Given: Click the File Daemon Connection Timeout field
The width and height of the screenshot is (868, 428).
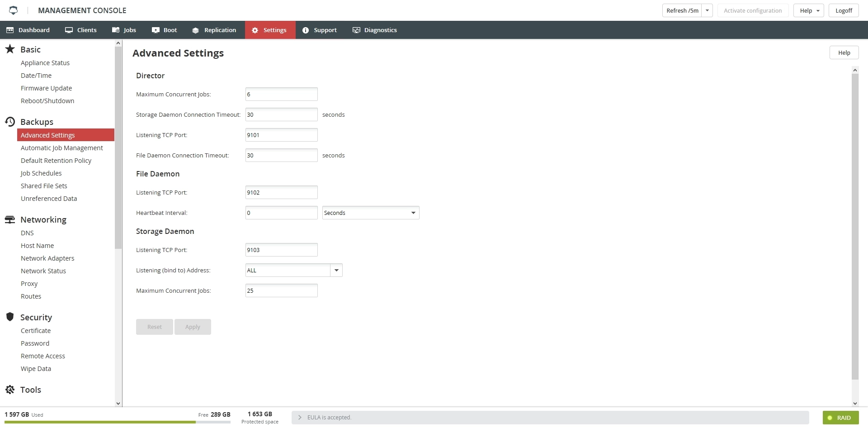Looking at the screenshot, I should 282,155.
